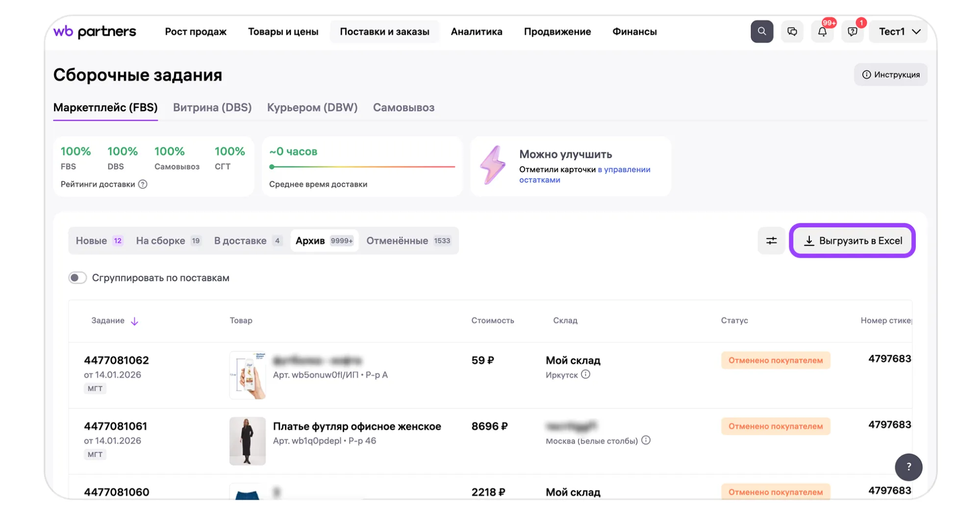The width and height of the screenshot is (980, 515).
Task: Expand the Тест1 account dropdown
Action: tap(899, 32)
